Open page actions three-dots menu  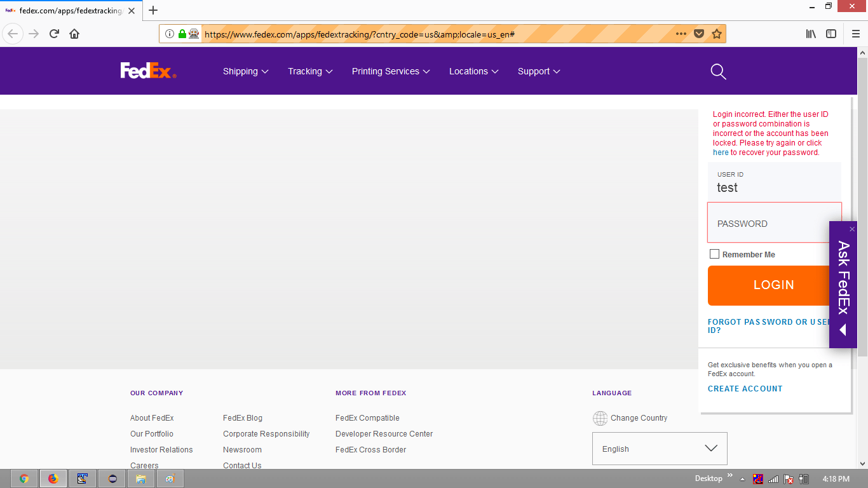681,34
